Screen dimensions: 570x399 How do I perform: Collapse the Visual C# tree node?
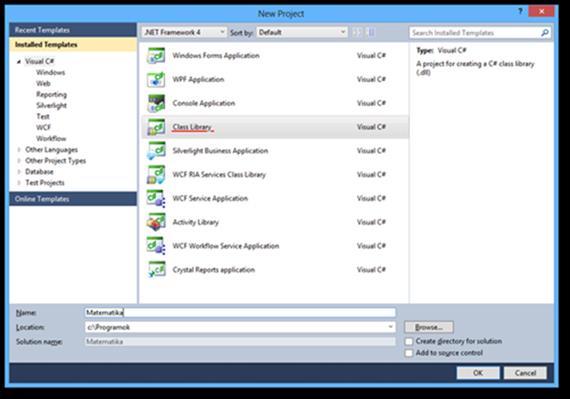coord(19,62)
